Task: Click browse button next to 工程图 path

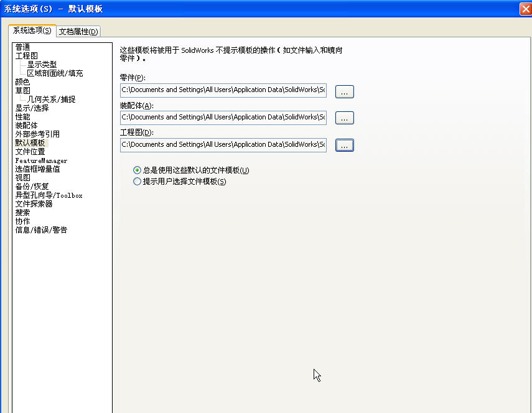Action: coord(344,145)
